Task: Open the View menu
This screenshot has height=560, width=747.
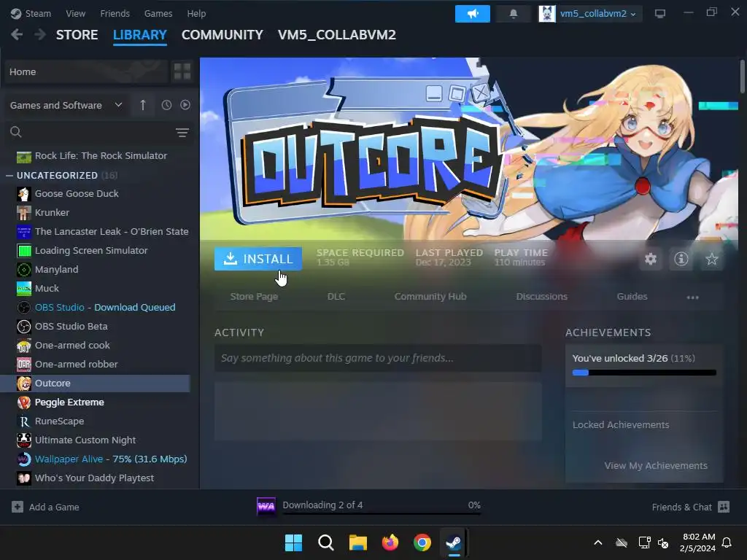Action: click(75, 13)
